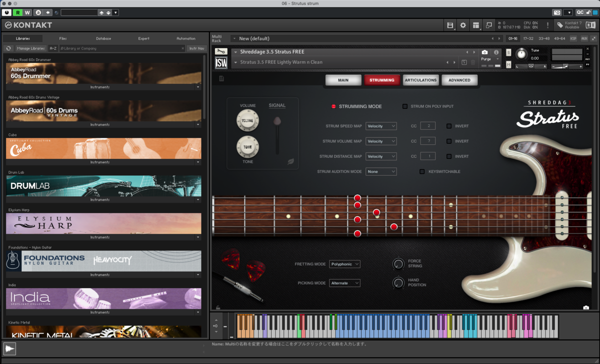Open the MAIN instrument tab
The width and height of the screenshot is (600, 364).
click(343, 80)
